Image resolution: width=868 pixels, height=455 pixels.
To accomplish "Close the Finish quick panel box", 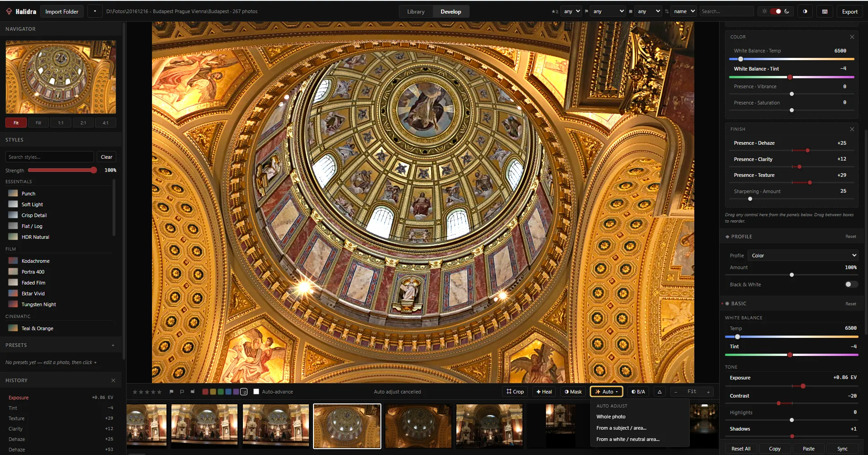I will [x=852, y=129].
